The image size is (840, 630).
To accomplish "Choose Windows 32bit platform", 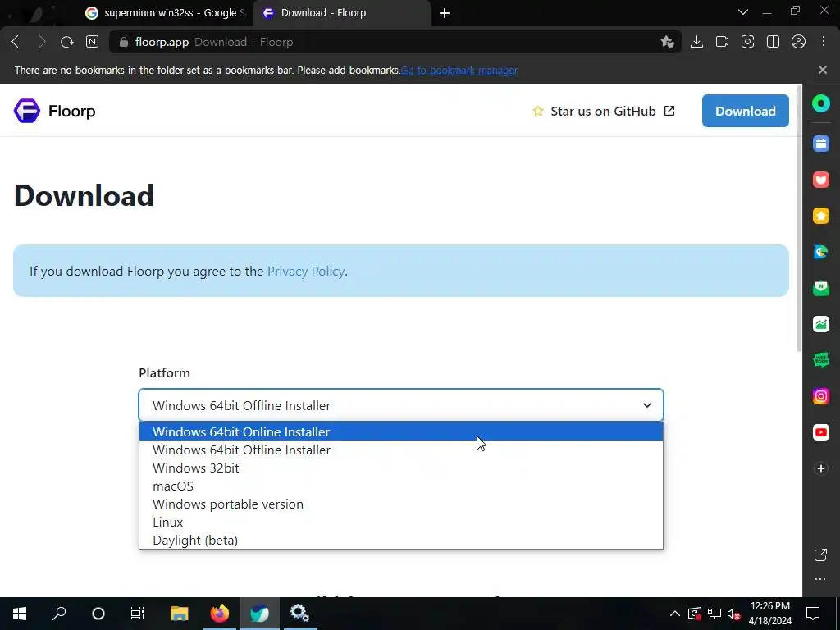I will coord(400,468).
